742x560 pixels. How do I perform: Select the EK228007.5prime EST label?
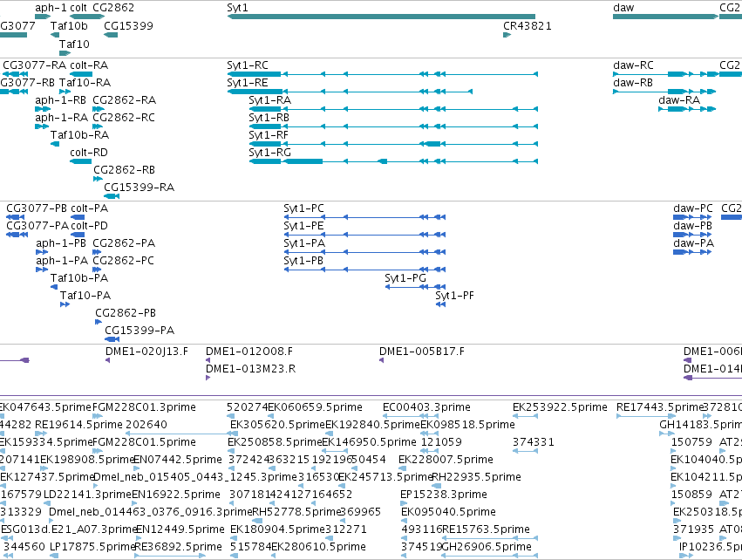(x=446, y=460)
